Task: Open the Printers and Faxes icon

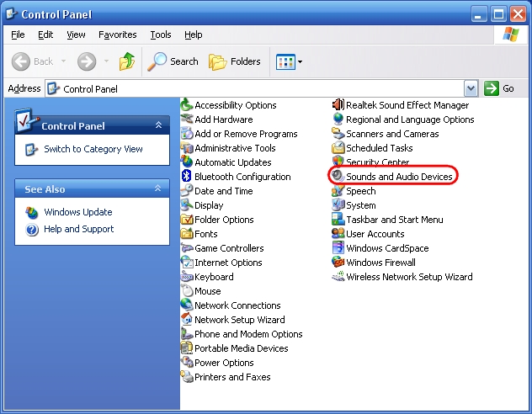Action: (x=187, y=377)
